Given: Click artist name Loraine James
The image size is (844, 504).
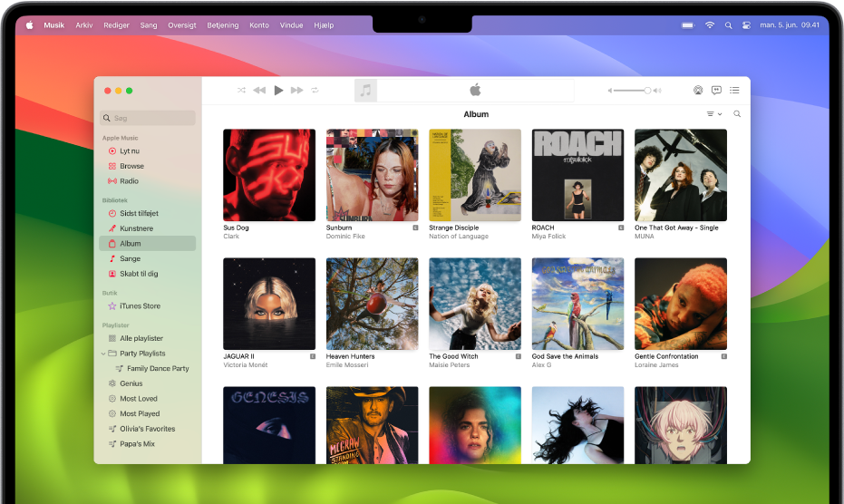Looking at the screenshot, I should (656, 365).
